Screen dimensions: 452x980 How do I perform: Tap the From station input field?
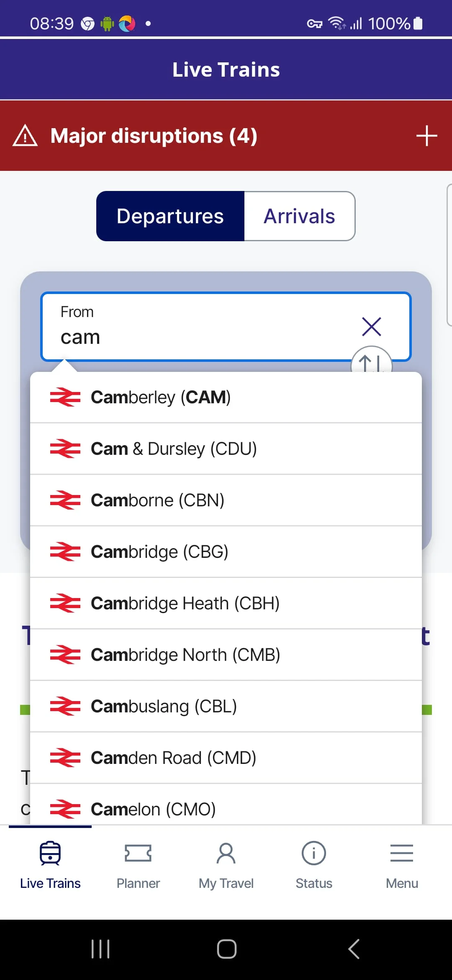pos(201,328)
